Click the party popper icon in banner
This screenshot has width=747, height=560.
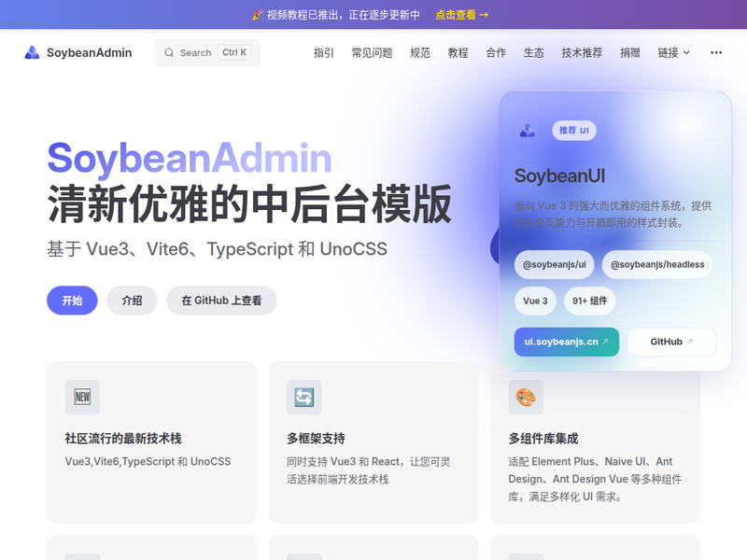point(258,15)
